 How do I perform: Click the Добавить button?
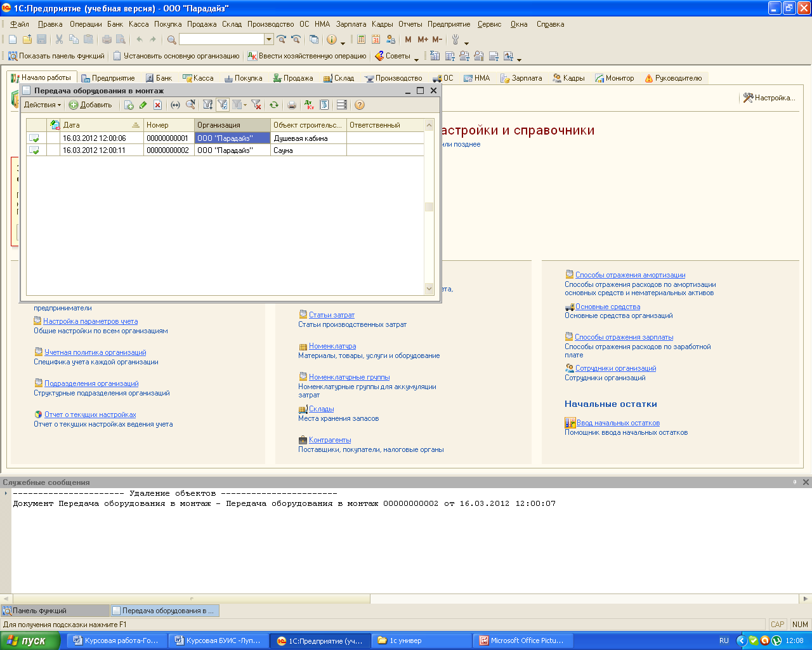pos(90,105)
